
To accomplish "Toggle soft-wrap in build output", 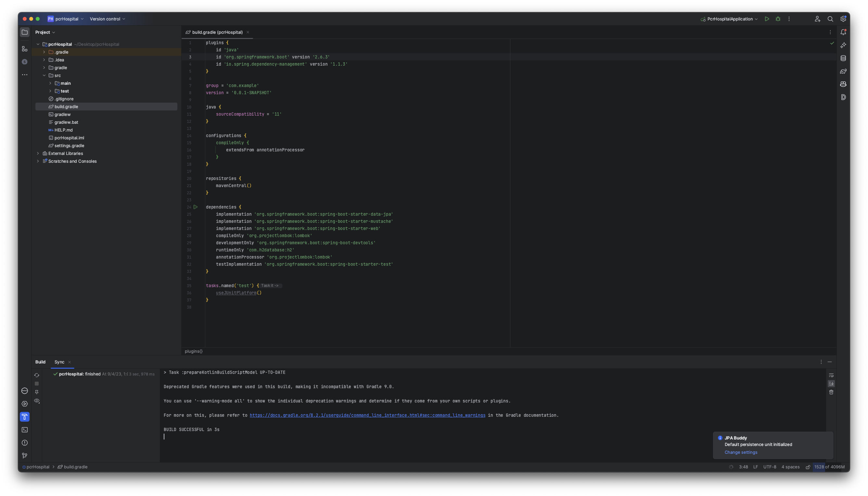I will [831, 375].
